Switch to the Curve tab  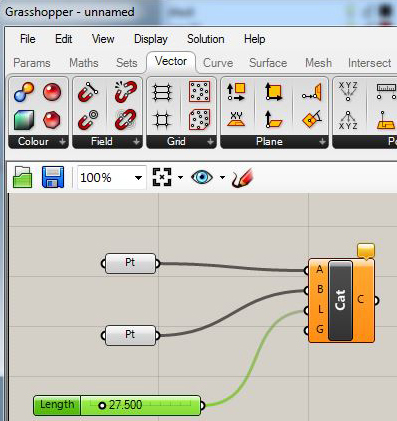point(218,63)
